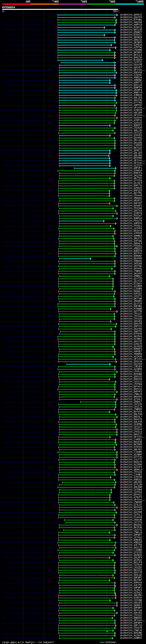The image size is (146, 644).
Task: Select the label UniRef100_Q9SAP3
Action: (131, 206)
